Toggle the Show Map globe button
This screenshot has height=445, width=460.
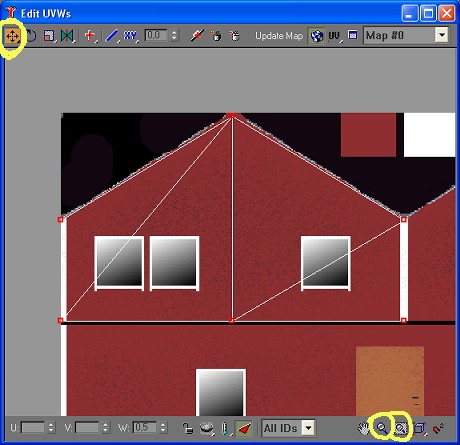[x=316, y=36]
